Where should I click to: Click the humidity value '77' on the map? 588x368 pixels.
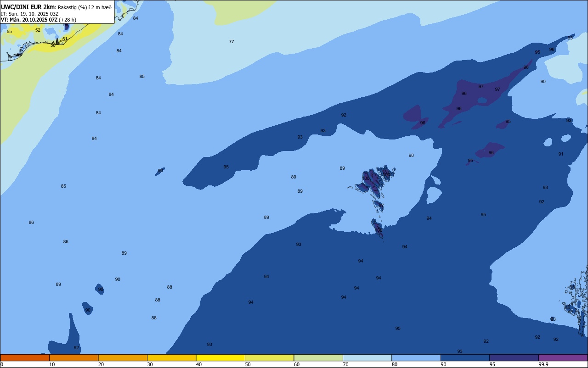pos(232,42)
